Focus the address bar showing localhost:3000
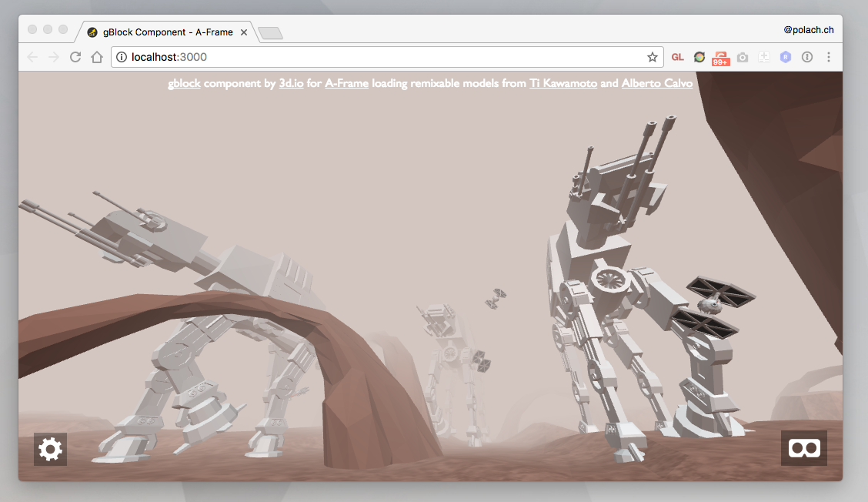This screenshot has width=868, height=502. [388, 57]
